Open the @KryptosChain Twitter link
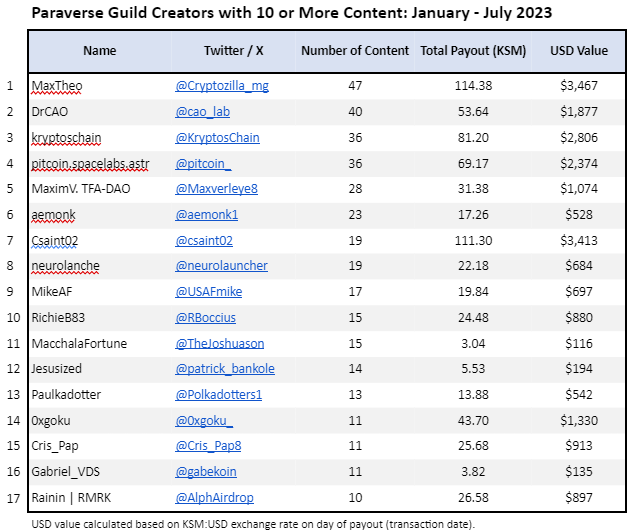 pyautogui.click(x=217, y=138)
